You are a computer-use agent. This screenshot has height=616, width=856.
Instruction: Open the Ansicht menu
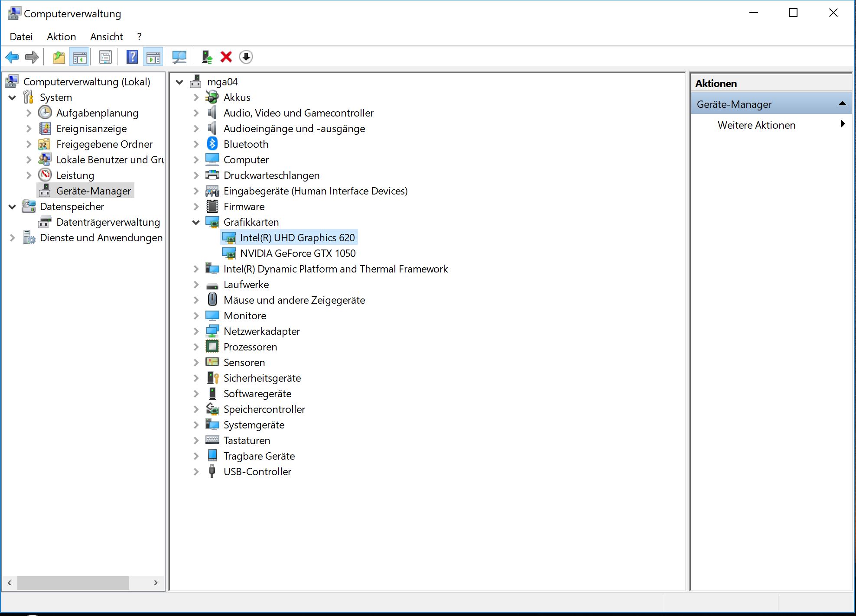106,37
